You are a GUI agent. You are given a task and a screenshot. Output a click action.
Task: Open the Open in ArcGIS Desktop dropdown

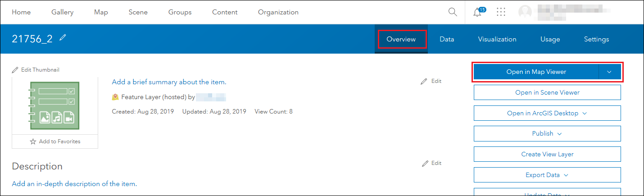coord(585,113)
